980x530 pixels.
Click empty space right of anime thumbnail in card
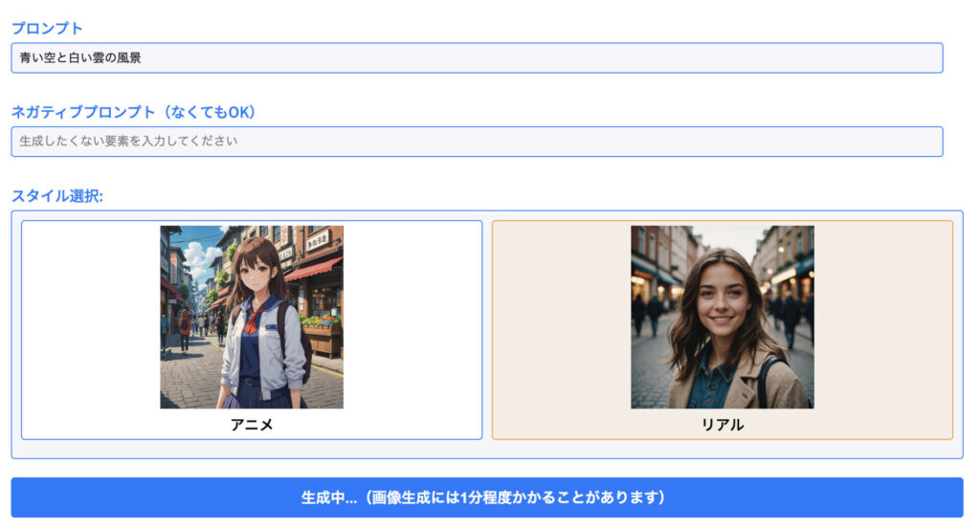(412, 317)
